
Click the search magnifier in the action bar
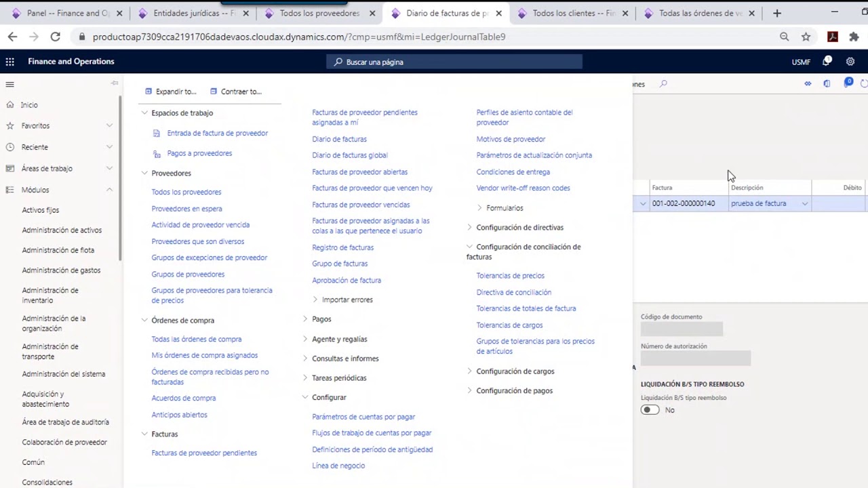[x=663, y=84]
